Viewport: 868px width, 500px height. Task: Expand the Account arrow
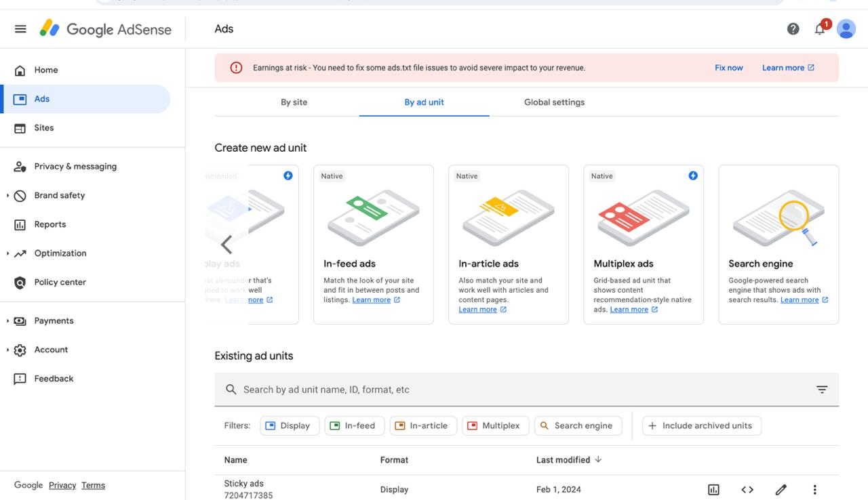click(x=8, y=350)
